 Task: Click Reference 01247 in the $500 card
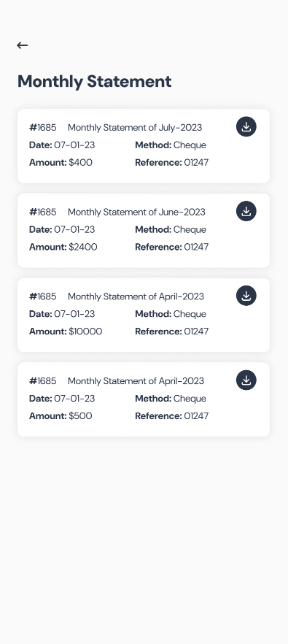tap(171, 416)
